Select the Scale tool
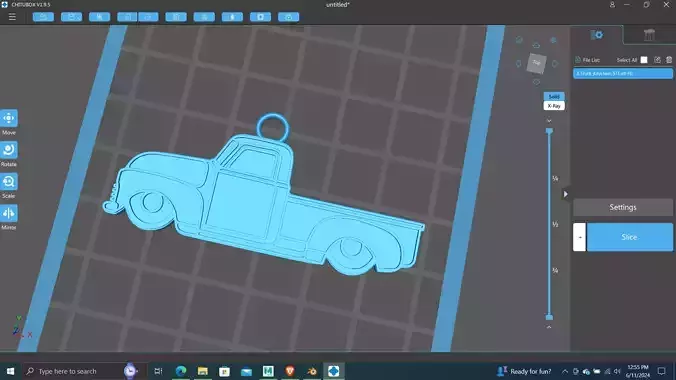The width and height of the screenshot is (676, 380). [x=9, y=182]
